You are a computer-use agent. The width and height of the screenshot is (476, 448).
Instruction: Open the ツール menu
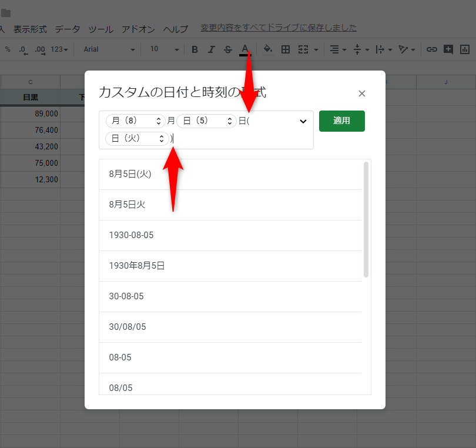(101, 29)
